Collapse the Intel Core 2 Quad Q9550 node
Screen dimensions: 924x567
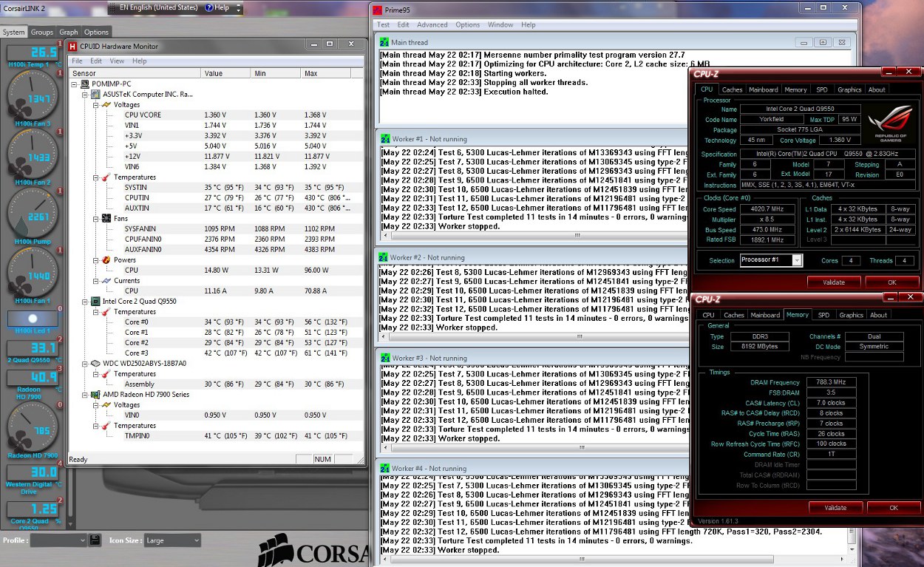click(x=86, y=302)
